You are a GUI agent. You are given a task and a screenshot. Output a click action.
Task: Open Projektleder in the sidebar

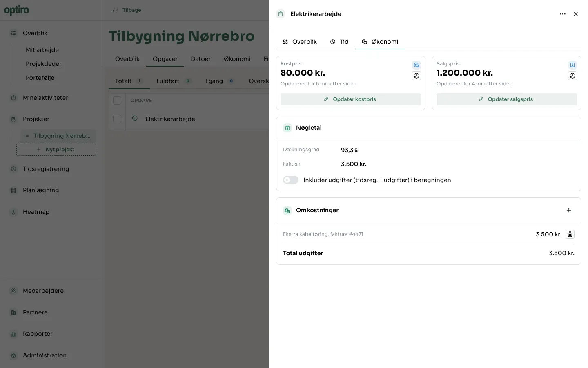tap(44, 64)
